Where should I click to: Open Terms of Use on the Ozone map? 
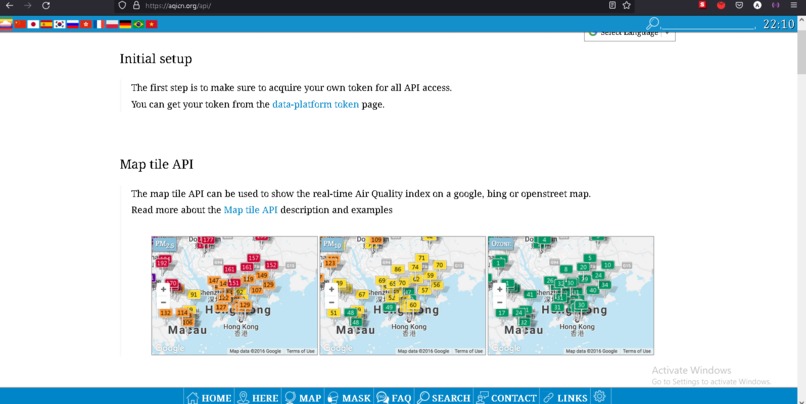click(637, 351)
